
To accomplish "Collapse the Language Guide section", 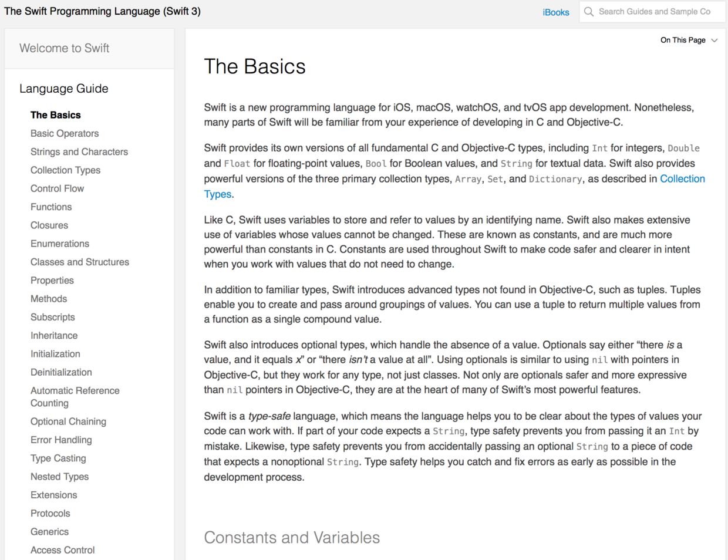I will (63, 89).
